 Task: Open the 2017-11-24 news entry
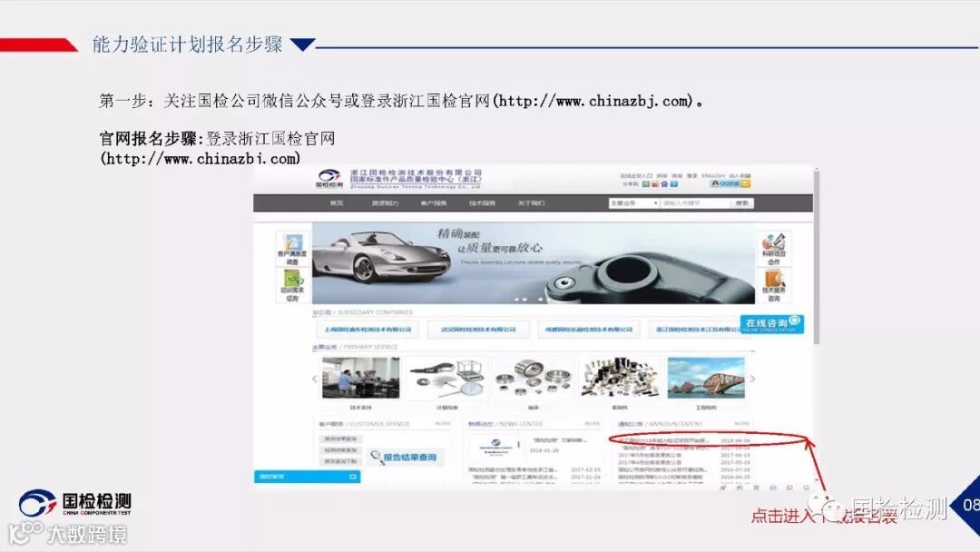534,477
